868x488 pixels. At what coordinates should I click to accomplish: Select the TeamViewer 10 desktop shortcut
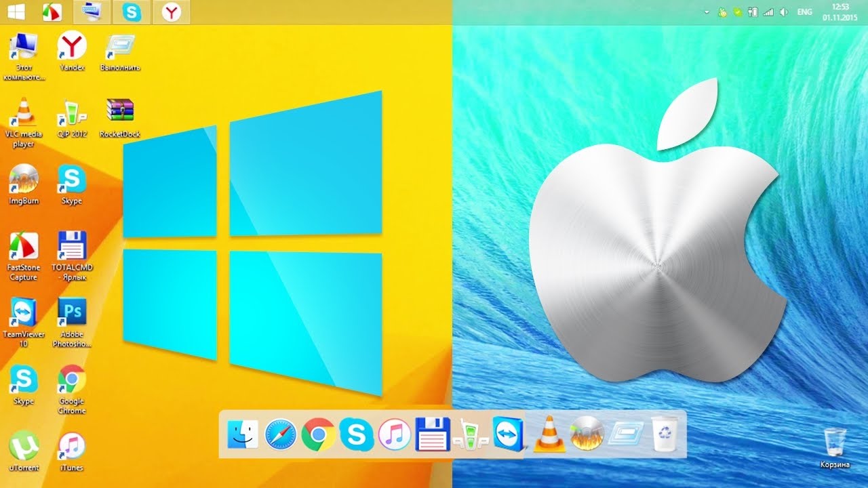pos(24,323)
